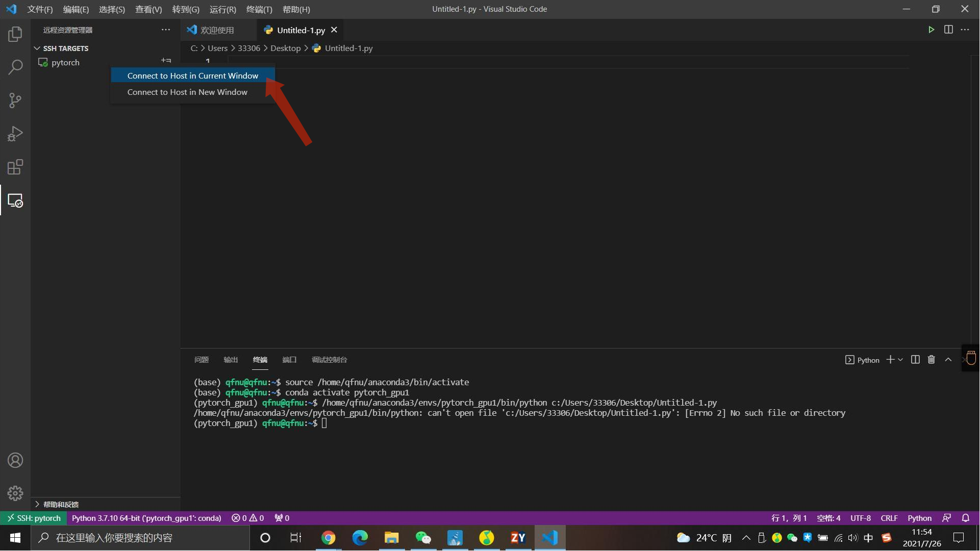
Task: Click forwarded ports indicator in status bar
Action: (282, 518)
